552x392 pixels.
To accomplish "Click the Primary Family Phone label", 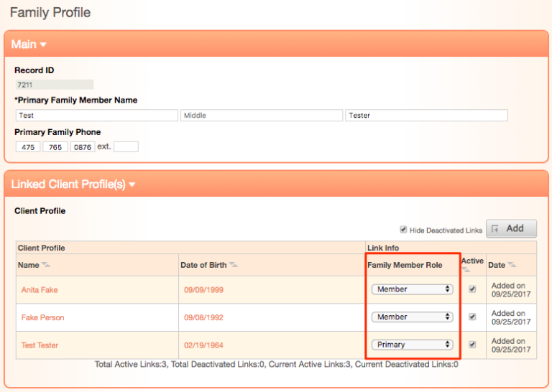I will (x=57, y=132).
